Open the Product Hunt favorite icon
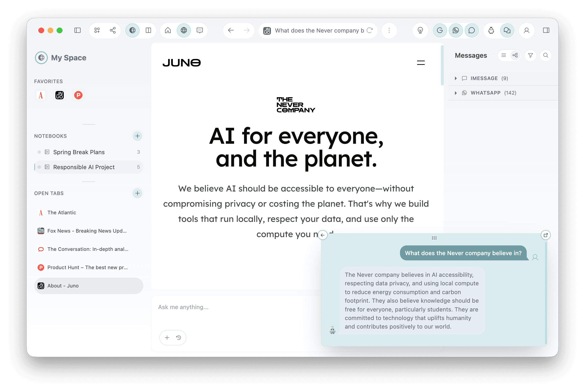 (78, 95)
